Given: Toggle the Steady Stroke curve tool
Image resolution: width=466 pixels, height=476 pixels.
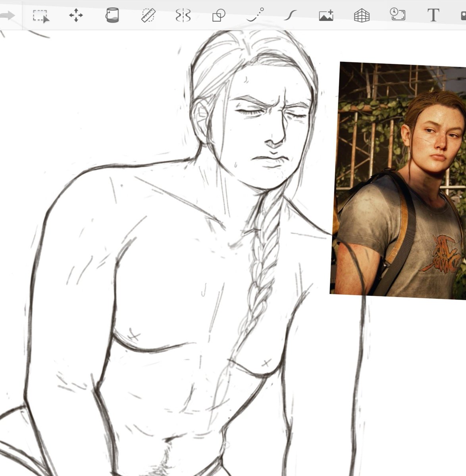Looking at the screenshot, I should pos(290,15).
